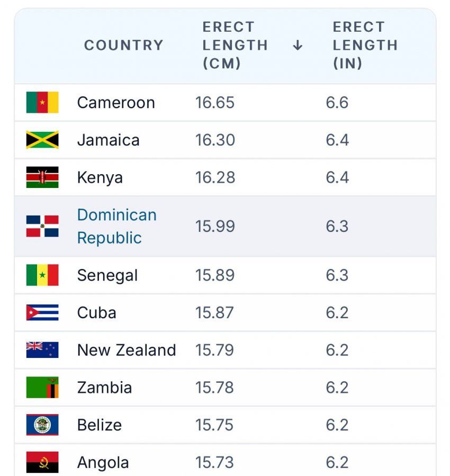Open the Dominican Republic link
The image size is (450, 476).
116,226
